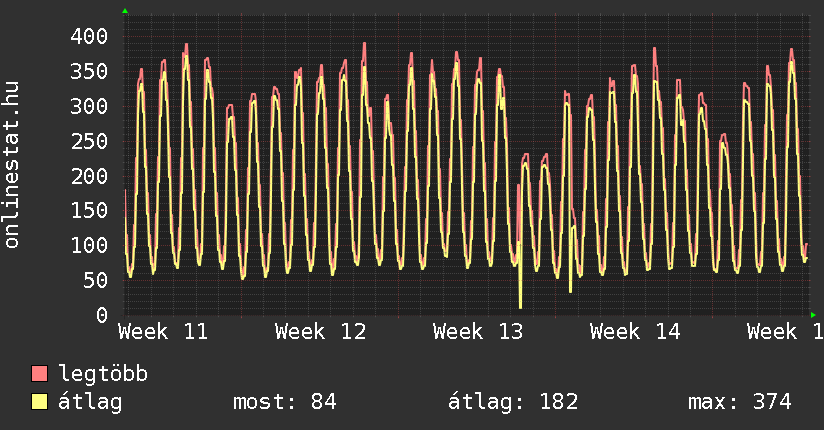The height and width of the screenshot is (430, 824).
Task: Select the "legtöbb" legend label
Action: click(x=103, y=374)
